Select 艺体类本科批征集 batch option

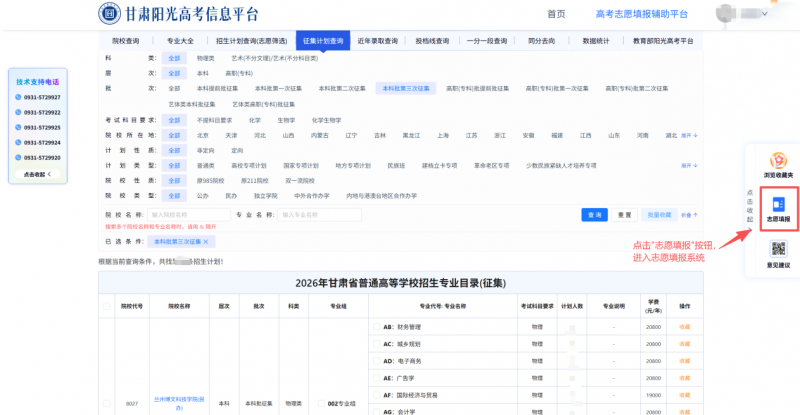(192, 104)
